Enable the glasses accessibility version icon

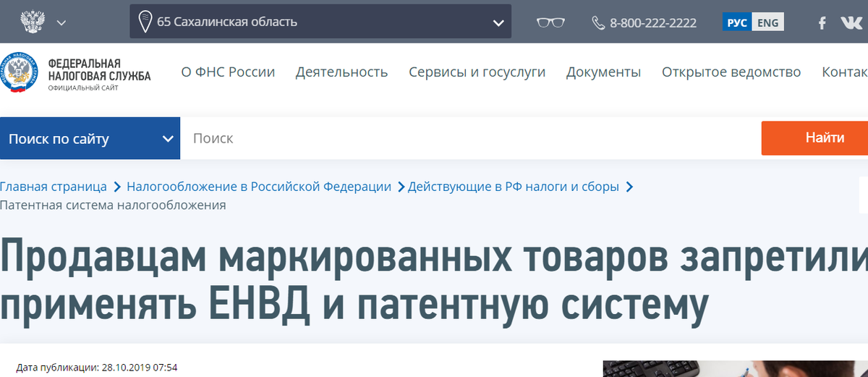pos(550,22)
